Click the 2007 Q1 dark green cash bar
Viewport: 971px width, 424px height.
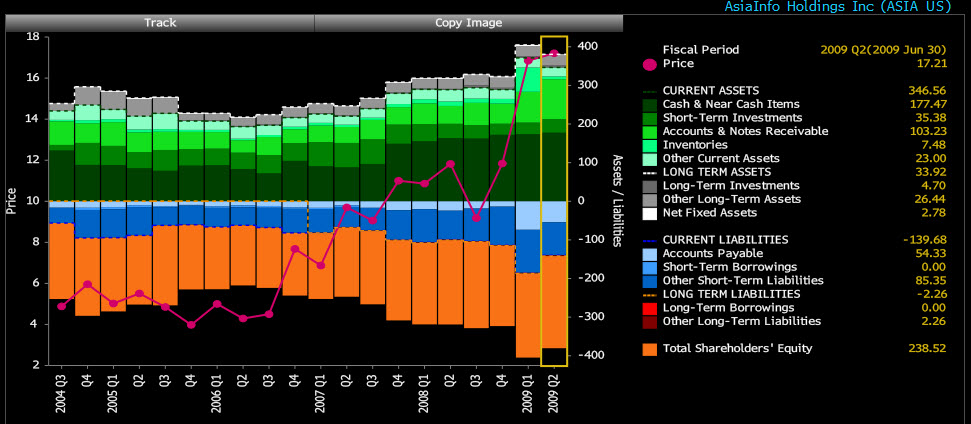pos(321,183)
